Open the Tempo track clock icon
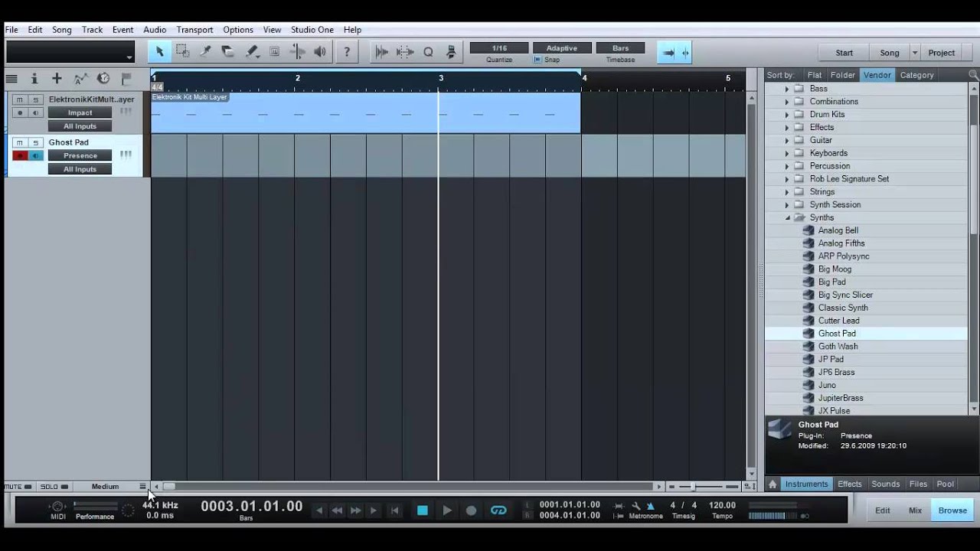The width and height of the screenshot is (980, 551). 103,79
